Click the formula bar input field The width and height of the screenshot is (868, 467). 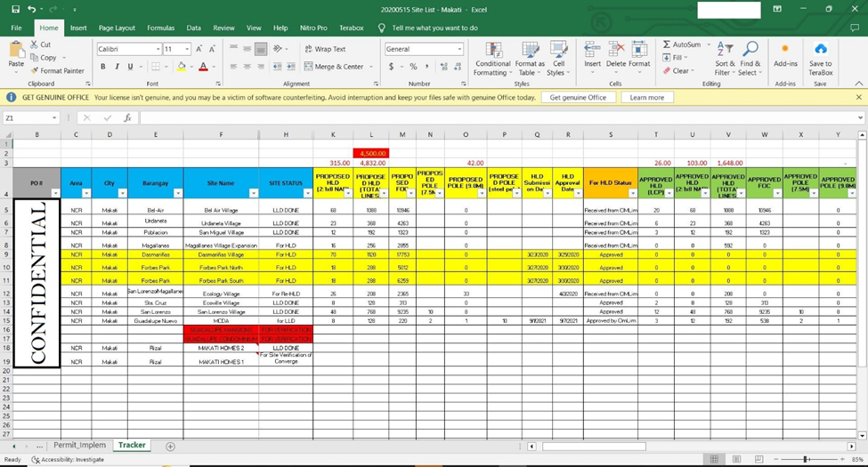499,117
